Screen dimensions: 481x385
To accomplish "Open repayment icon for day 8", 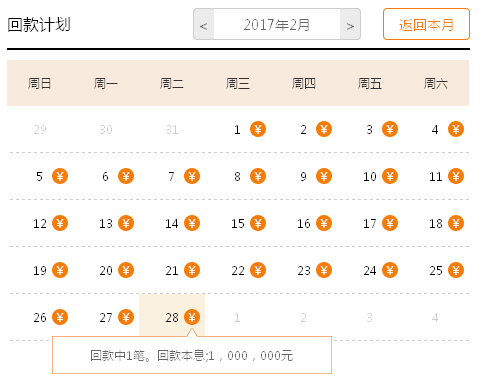I will [x=258, y=176].
